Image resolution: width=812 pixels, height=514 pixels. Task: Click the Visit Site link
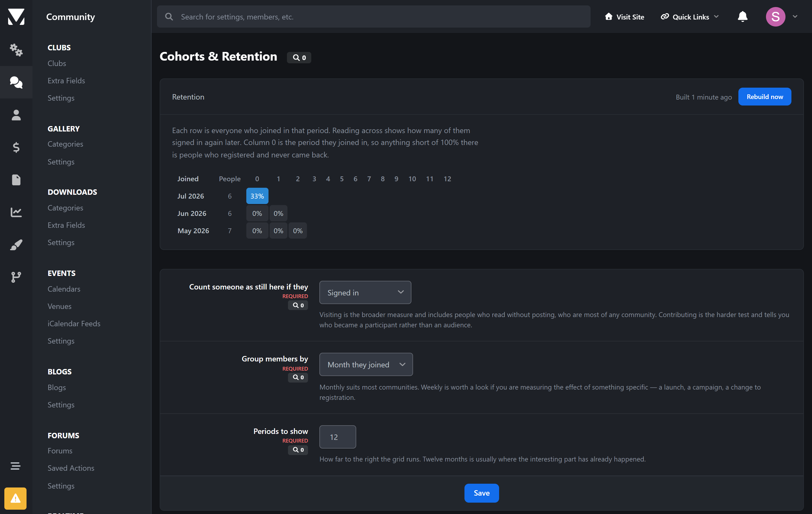pos(624,17)
